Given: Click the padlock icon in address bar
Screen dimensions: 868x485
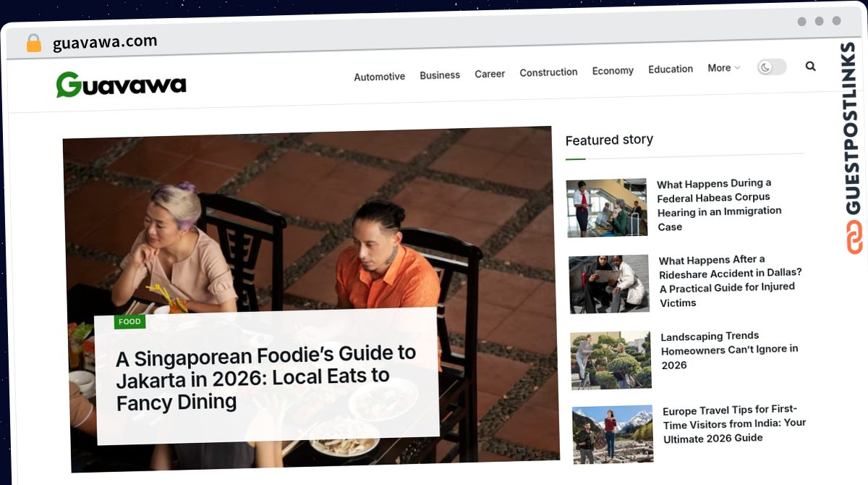Looking at the screenshot, I should click(x=34, y=43).
